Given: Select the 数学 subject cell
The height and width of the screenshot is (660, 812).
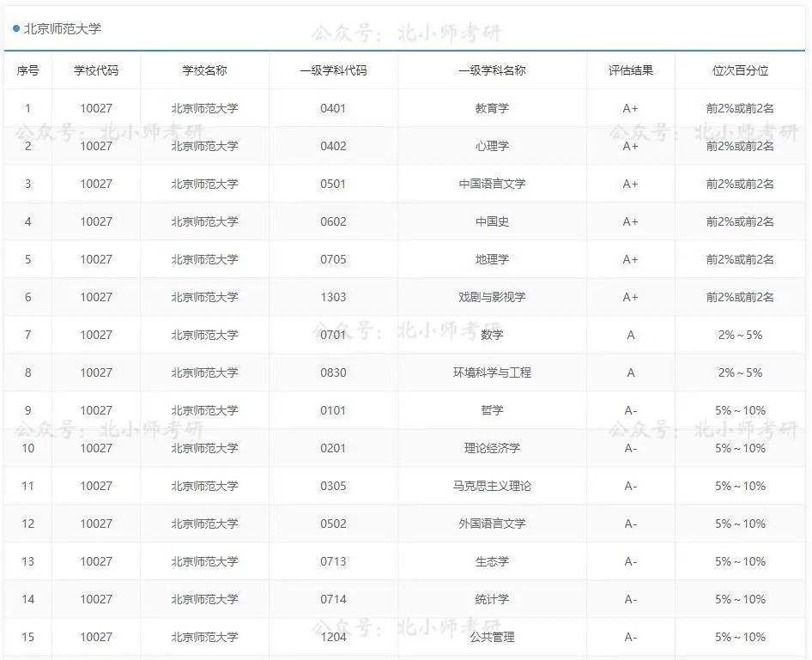Looking at the screenshot, I should pos(492,335).
